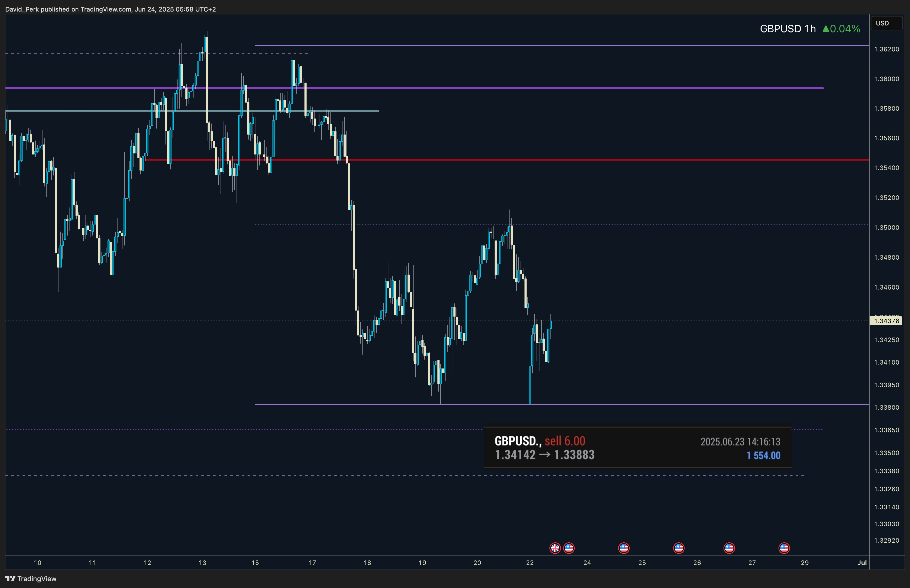Screen dimensions: 910x588
Task: Click the 1.34250 price axis label
Action: (x=886, y=340)
